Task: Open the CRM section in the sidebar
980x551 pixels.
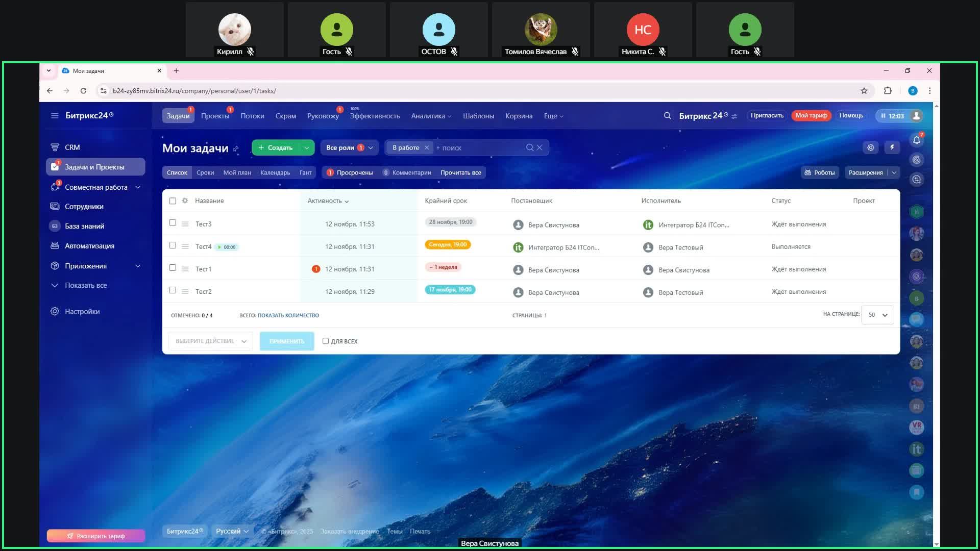Action: (x=72, y=147)
